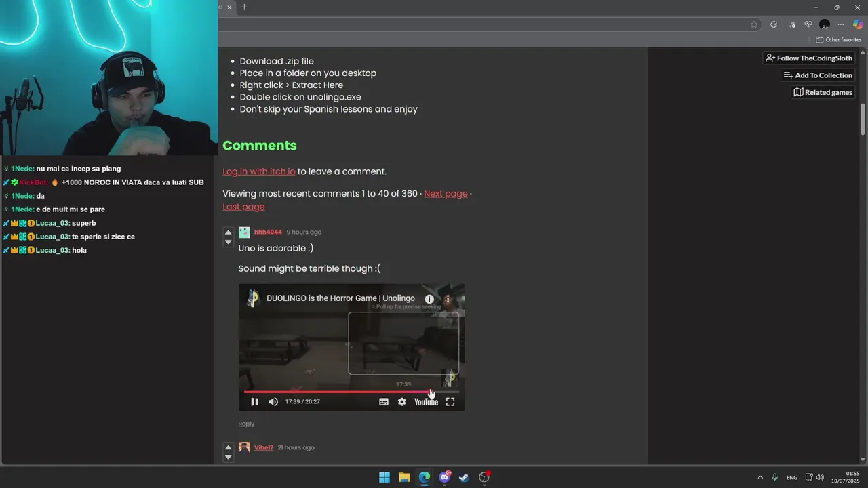
Task: Click the video title DUOLINGO is the Horror Game
Action: [340, 298]
